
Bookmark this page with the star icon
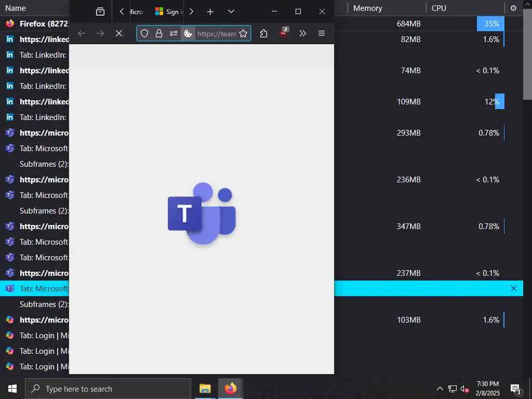pos(243,33)
